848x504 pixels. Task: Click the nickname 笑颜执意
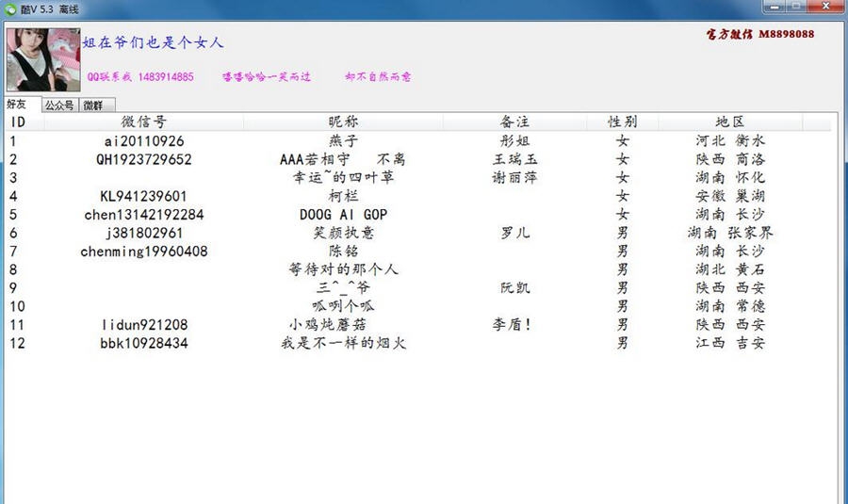[343, 233]
